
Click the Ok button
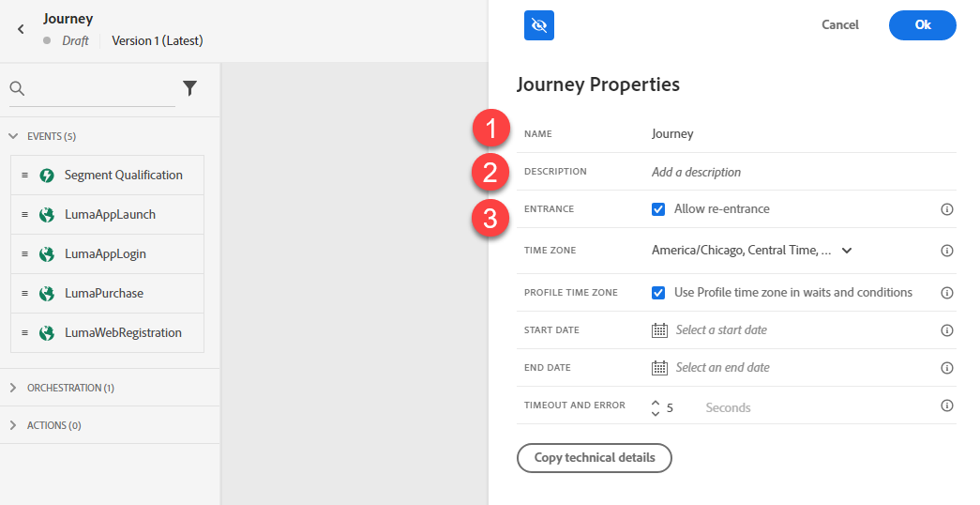(x=923, y=25)
